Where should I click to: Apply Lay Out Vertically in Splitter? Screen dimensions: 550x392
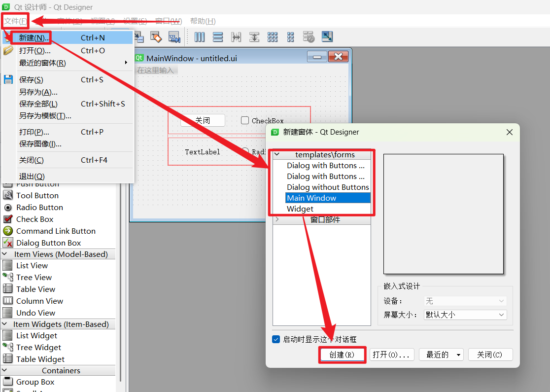(x=254, y=37)
